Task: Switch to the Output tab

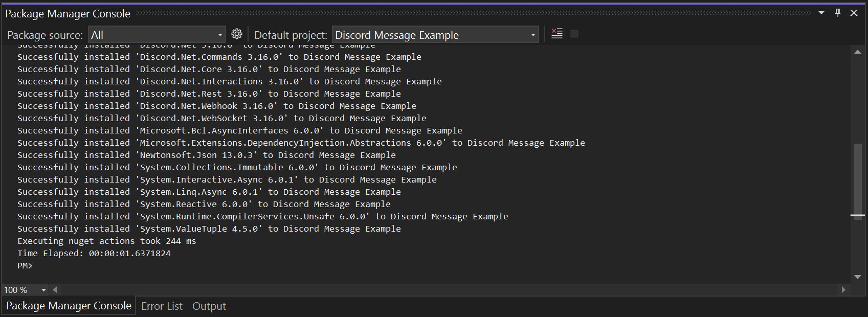Action: [209, 306]
